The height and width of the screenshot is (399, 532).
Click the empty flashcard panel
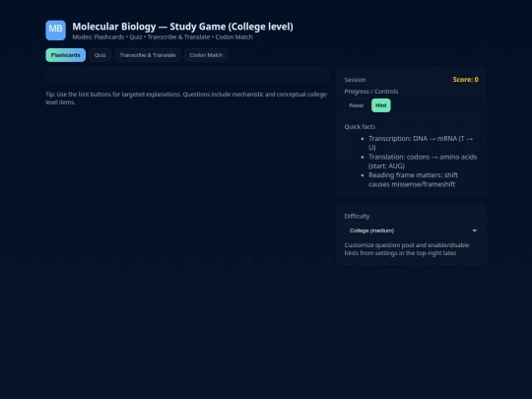[187, 75]
